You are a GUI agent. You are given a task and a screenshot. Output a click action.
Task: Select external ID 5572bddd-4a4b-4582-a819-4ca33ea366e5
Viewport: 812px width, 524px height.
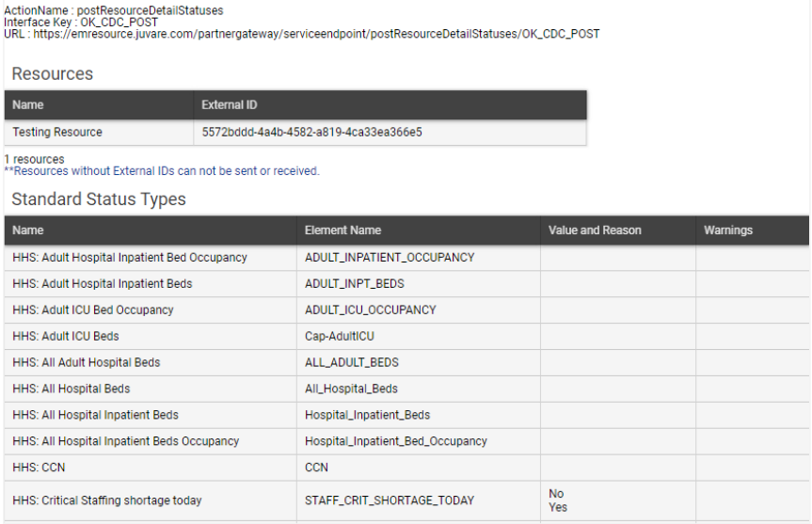tap(311, 132)
